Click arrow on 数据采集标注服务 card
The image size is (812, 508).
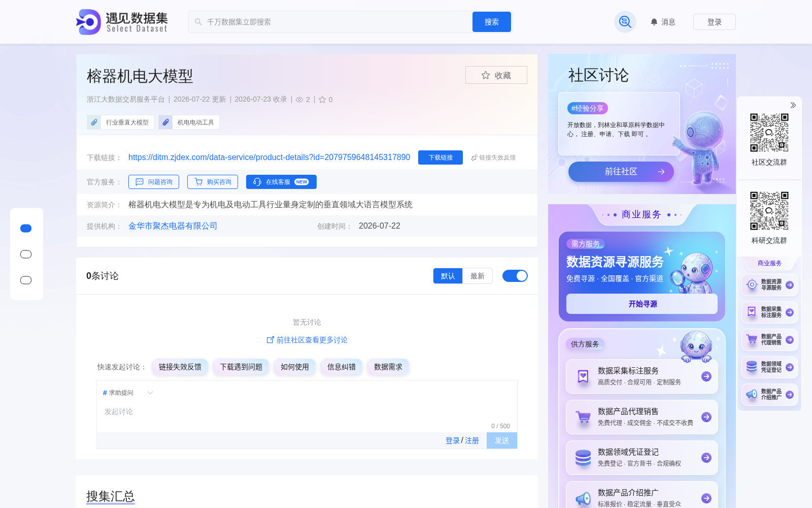point(706,376)
